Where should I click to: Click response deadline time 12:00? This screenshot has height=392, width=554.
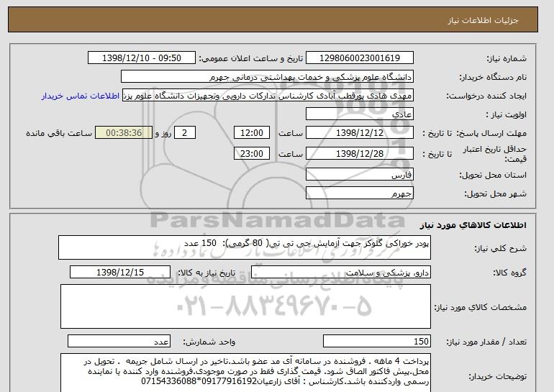point(252,133)
